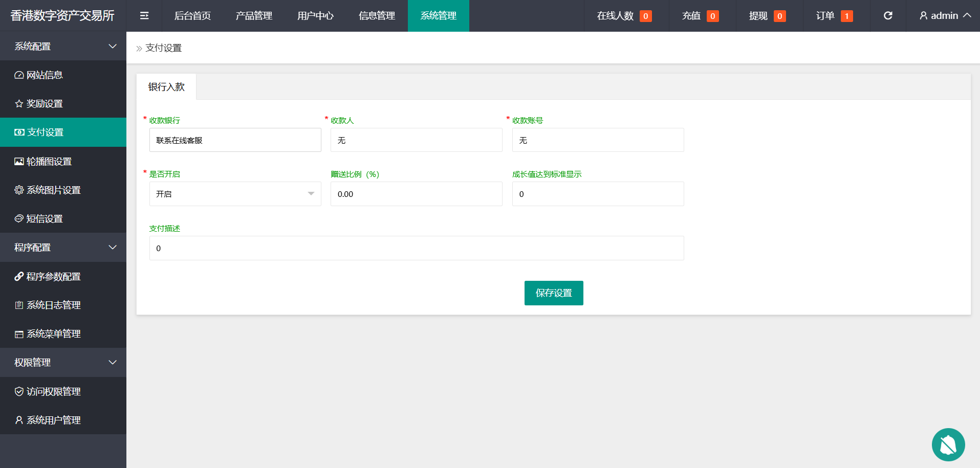Click the 充值 notification badge

point(712,16)
